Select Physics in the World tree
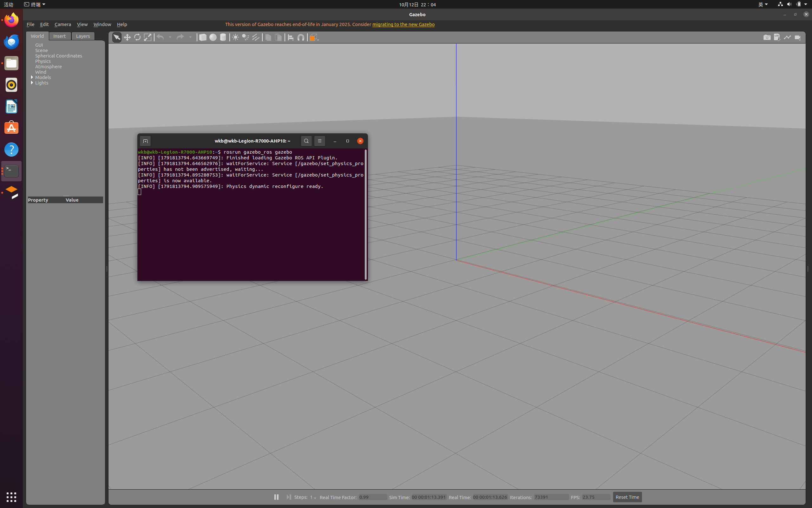The width and height of the screenshot is (812, 508). click(43, 61)
